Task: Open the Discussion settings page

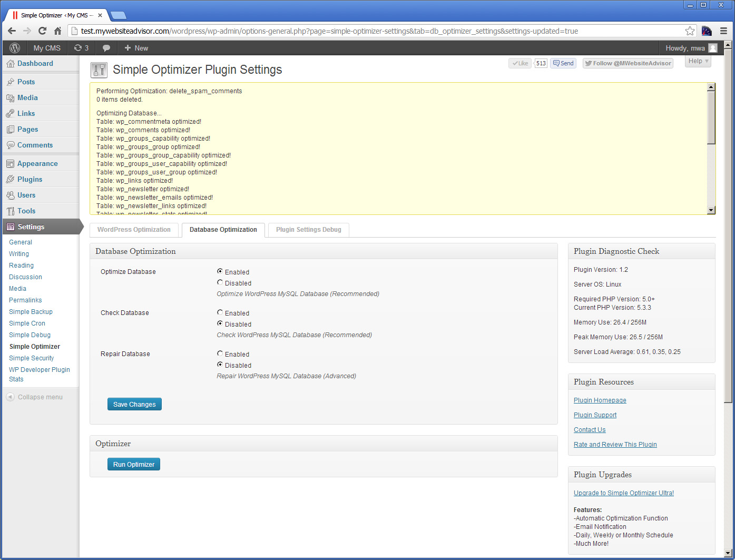Action: pos(25,277)
